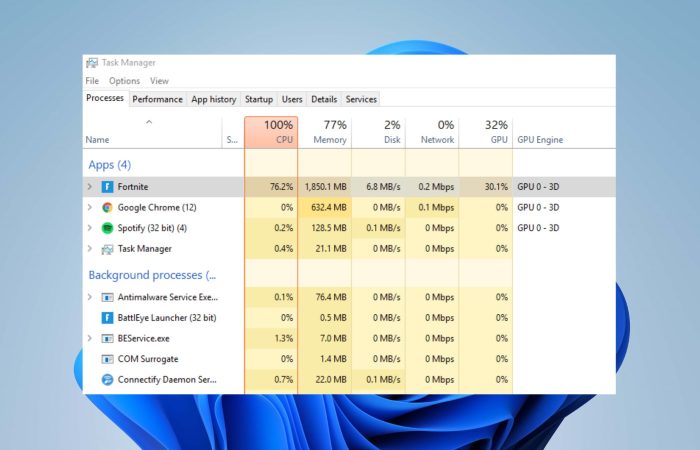
Task: Click the COM Surrogate icon
Action: coord(107,359)
